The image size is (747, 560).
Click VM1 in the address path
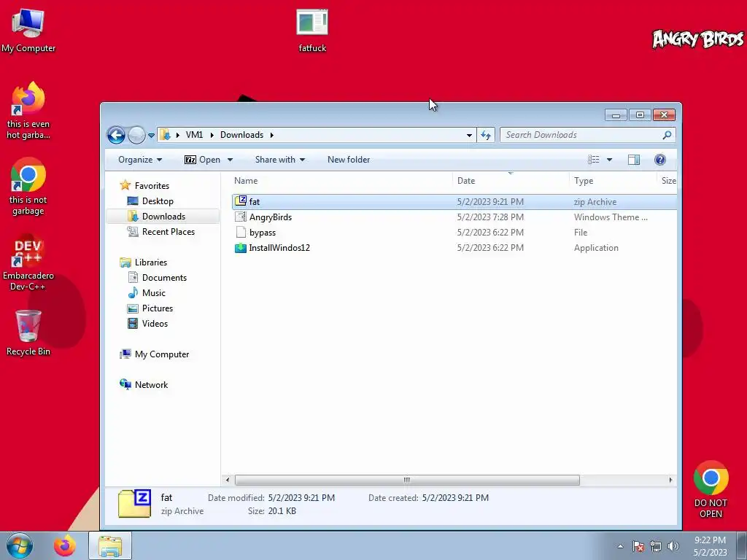(194, 135)
